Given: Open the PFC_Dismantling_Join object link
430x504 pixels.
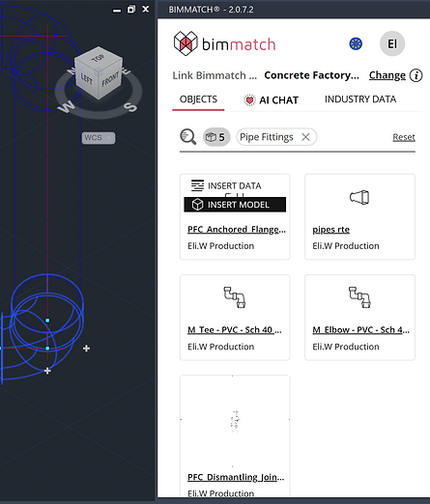Looking at the screenshot, I should coord(236,477).
